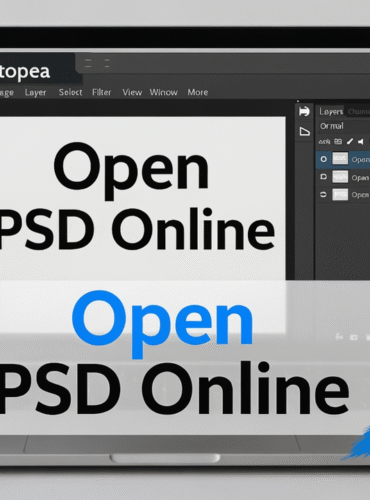Hide the highlighted Open layer via eye
This screenshot has height=500, width=370.
click(x=323, y=159)
